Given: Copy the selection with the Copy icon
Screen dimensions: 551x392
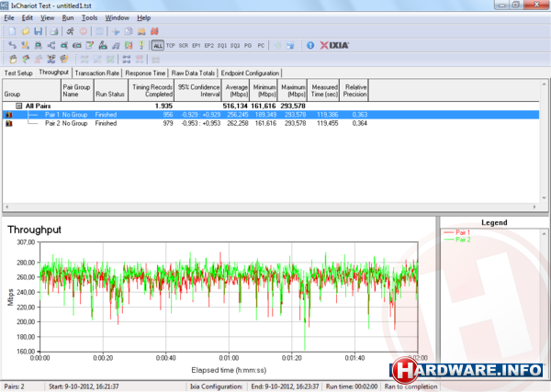Looking at the screenshot, I should [129, 31].
